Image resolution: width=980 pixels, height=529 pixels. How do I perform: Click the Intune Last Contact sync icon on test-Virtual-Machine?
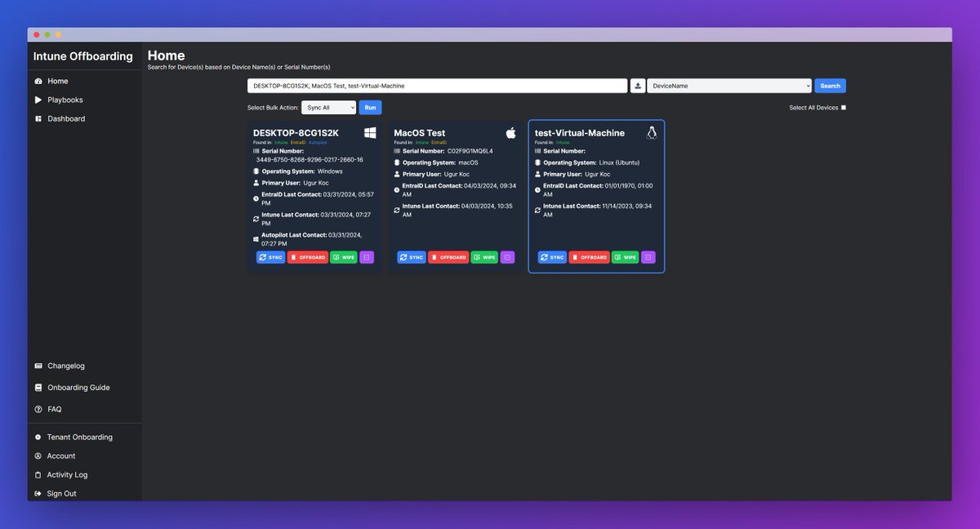538,210
